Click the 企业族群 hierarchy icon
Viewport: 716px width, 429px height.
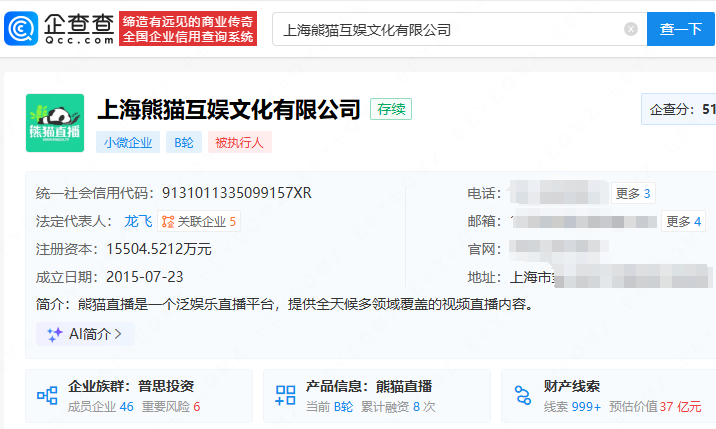tap(47, 396)
